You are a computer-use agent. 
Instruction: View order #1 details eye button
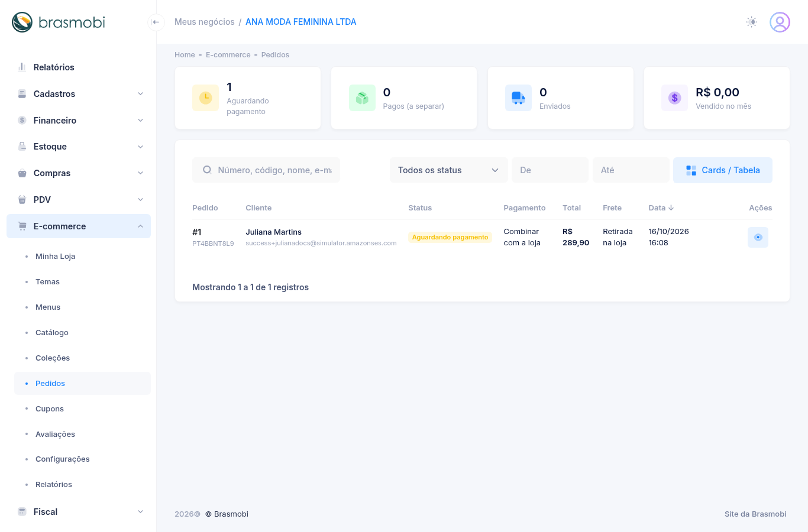pos(758,237)
